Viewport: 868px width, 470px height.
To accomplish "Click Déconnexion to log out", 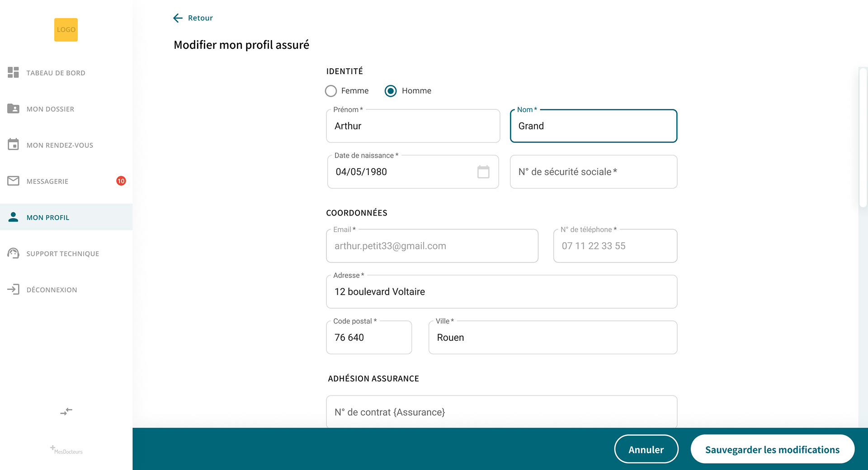I will click(x=66, y=290).
